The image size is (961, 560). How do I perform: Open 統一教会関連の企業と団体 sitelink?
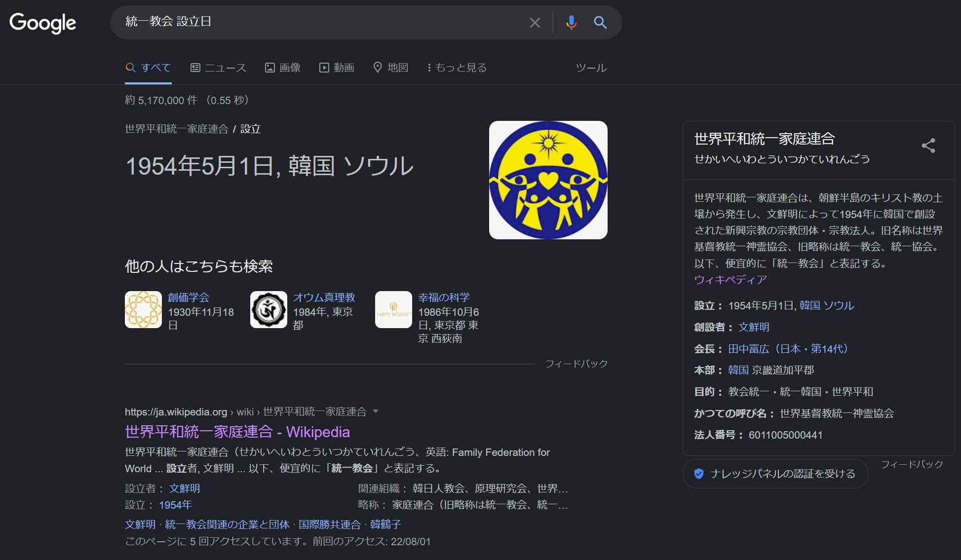point(227,524)
